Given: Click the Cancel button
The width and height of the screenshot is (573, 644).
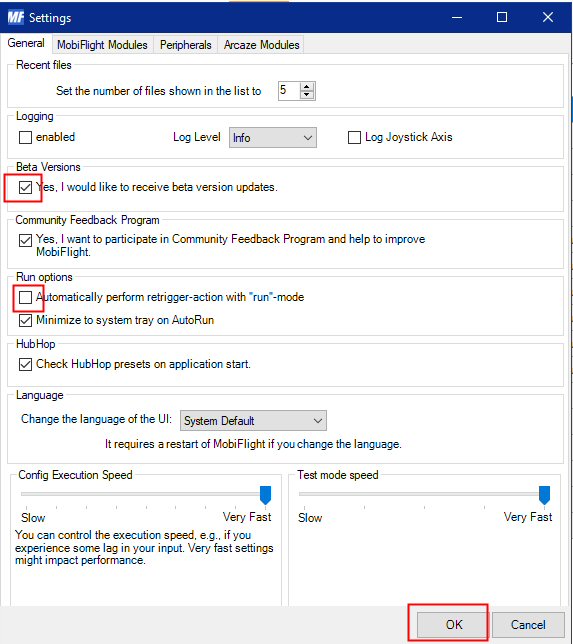Looking at the screenshot, I should [528, 625].
